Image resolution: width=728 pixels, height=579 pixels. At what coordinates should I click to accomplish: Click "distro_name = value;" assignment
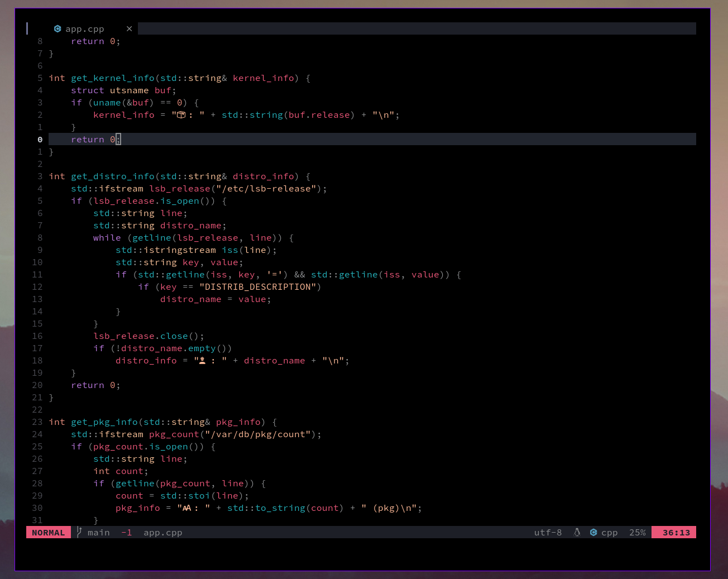click(x=216, y=299)
